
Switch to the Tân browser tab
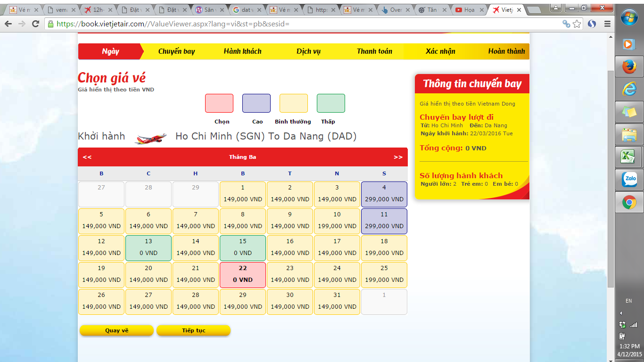point(432,9)
